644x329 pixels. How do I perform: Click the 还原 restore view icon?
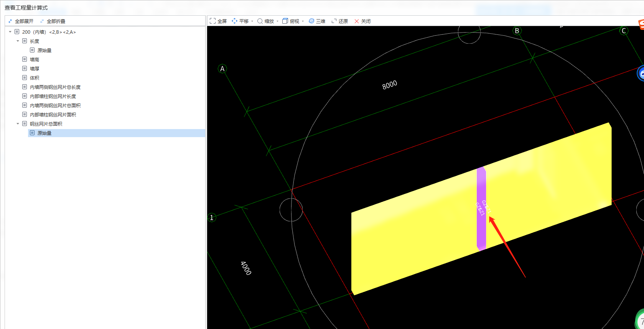pyautogui.click(x=334, y=21)
